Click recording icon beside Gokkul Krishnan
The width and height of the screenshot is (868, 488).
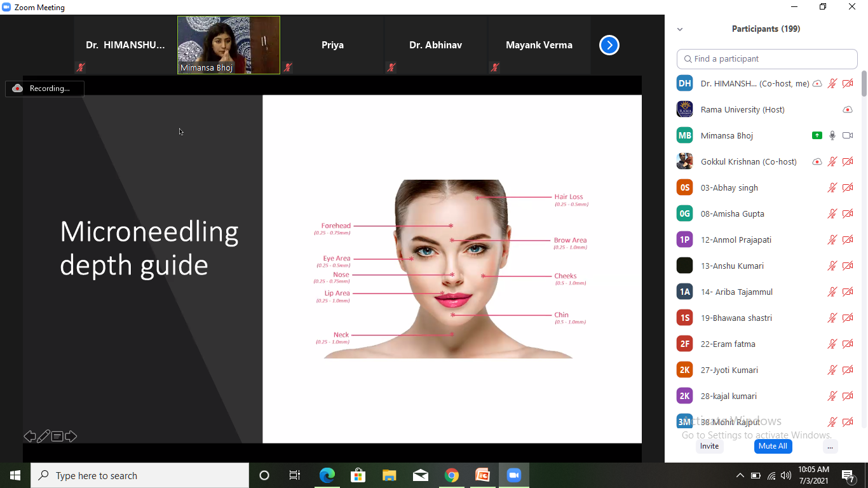coord(817,162)
